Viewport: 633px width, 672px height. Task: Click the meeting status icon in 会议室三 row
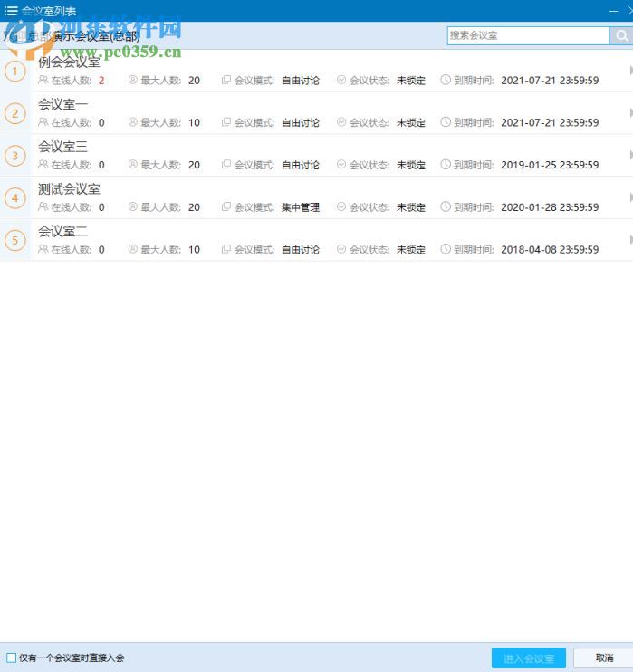[341, 164]
